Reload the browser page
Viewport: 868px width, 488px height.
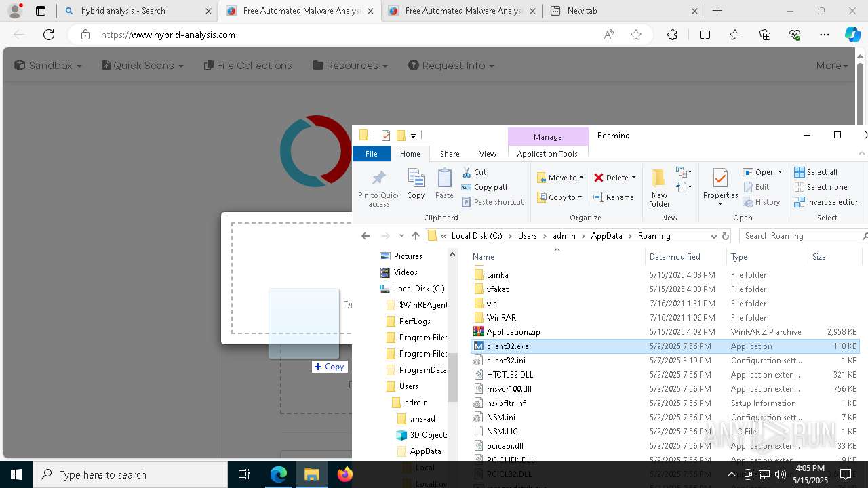click(49, 35)
